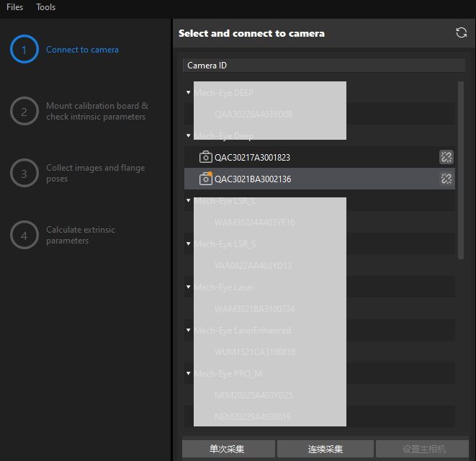The image size is (476, 461).
Task: Open the Files menu
Action: [x=14, y=7]
